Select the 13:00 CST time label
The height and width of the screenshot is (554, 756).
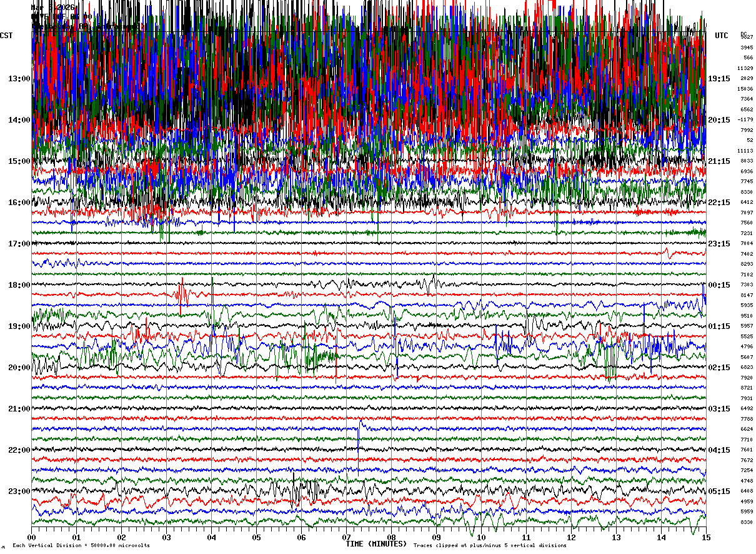coord(19,79)
